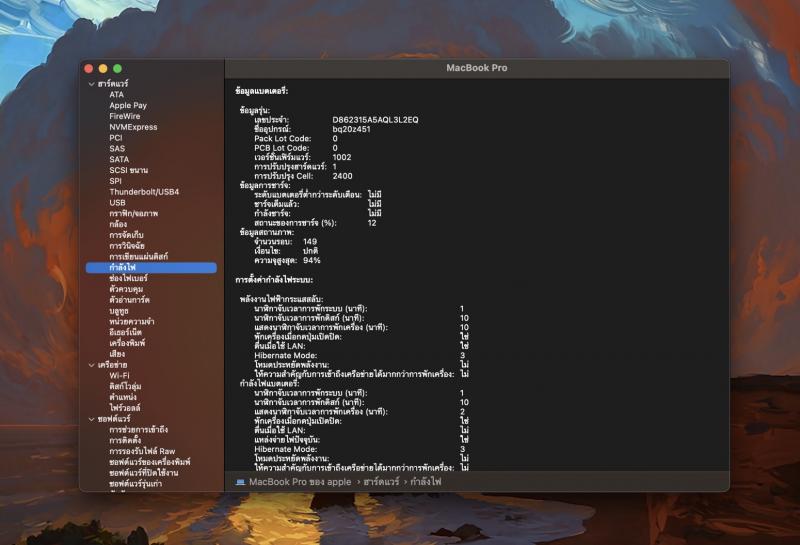Open ซอฟต์แวร์ของเครื่องพิมพ์ entry
The width and height of the screenshot is (800, 545).
[x=149, y=462]
